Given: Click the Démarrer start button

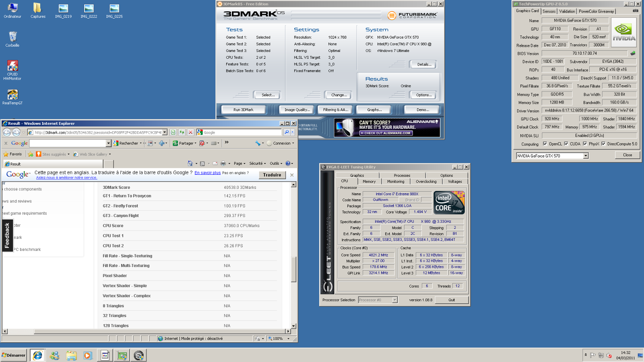Looking at the screenshot, I should point(14,355).
